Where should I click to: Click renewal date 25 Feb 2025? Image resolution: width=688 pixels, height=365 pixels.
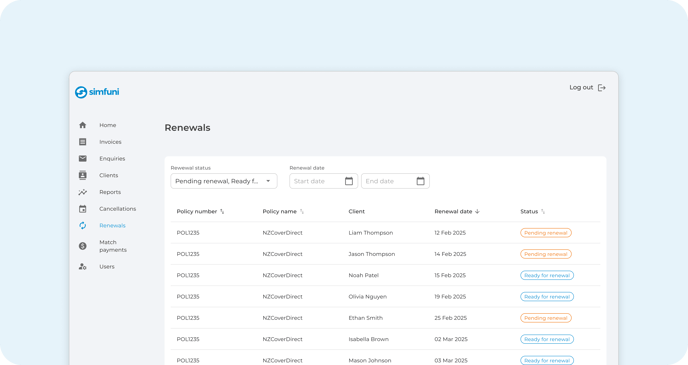(451, 318)
